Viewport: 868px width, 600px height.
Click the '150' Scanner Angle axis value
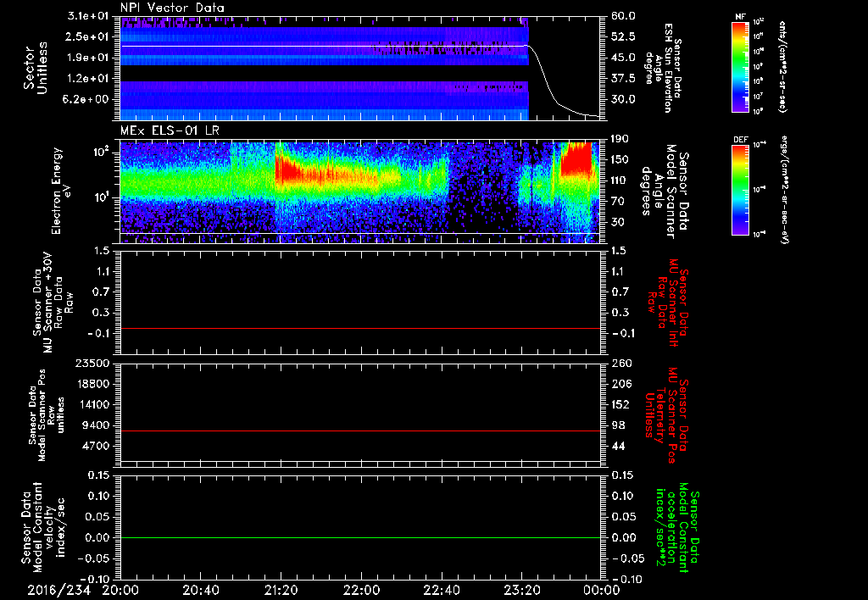(x=620, y=160)
